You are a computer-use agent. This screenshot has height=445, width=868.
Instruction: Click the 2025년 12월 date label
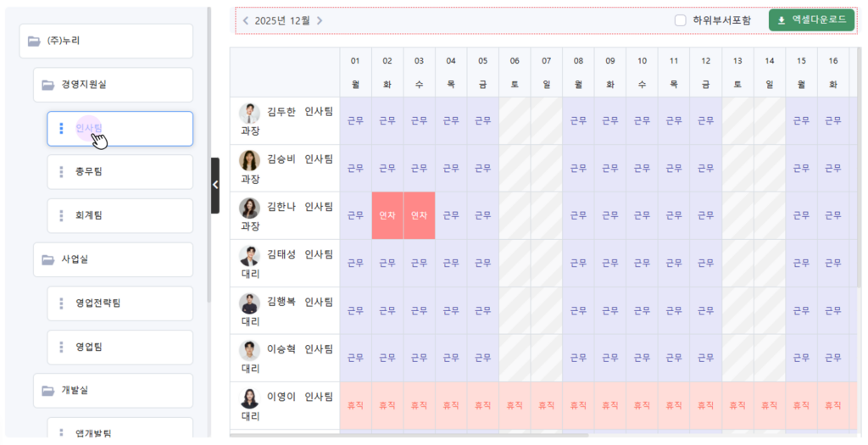point(282,20)
